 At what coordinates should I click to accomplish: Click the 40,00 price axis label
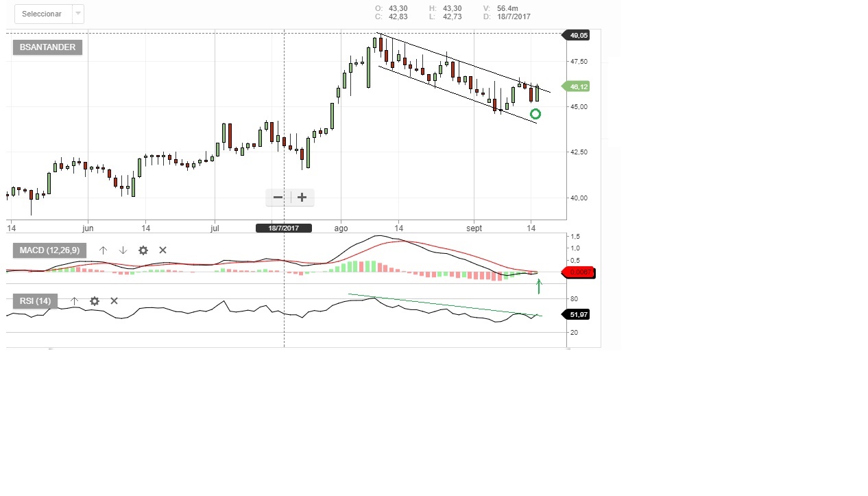(x=579, y=198)
